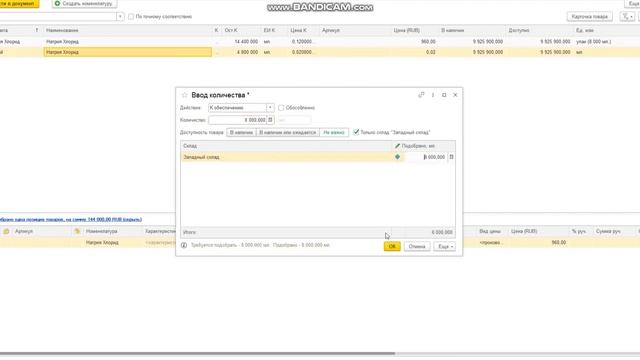Uncheck Только склад "Западный склад" checkbox
Image resolution: width=640 pixels, height=360 pixels.
click(x=356, y=132)
